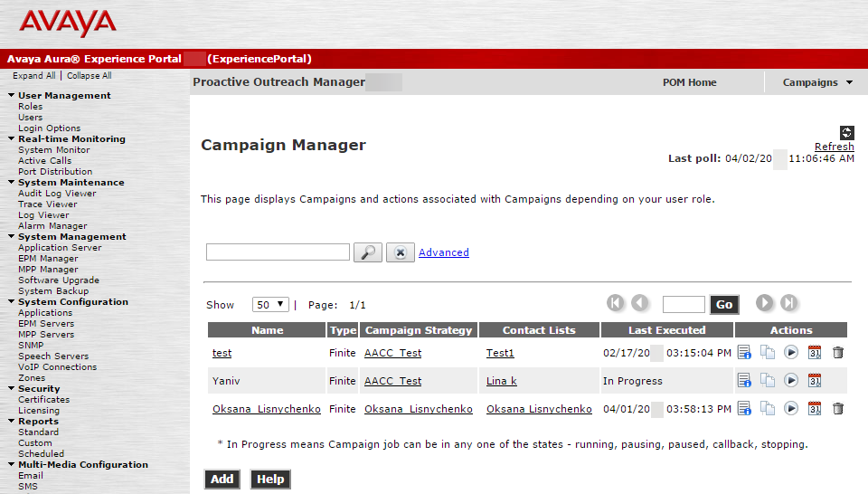
Task: Click the Add button
Action: coord(222,479)
